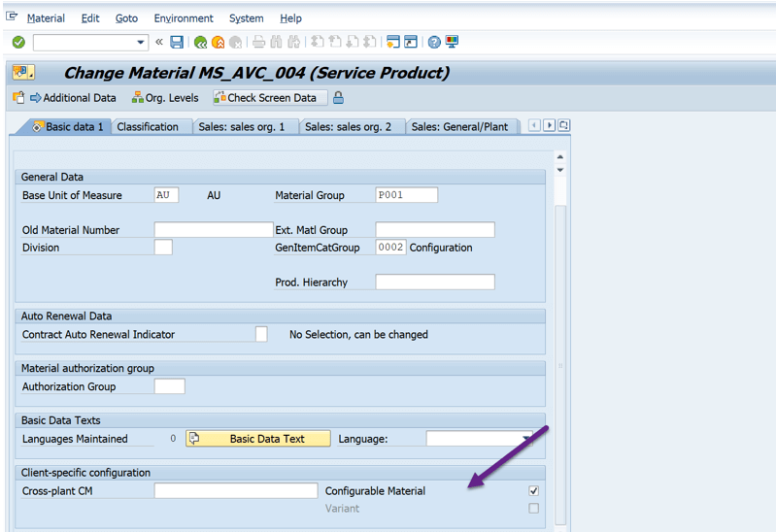Click the Last Page icon
This screenshot has width=776, height=532.
(x=370, y=42)
